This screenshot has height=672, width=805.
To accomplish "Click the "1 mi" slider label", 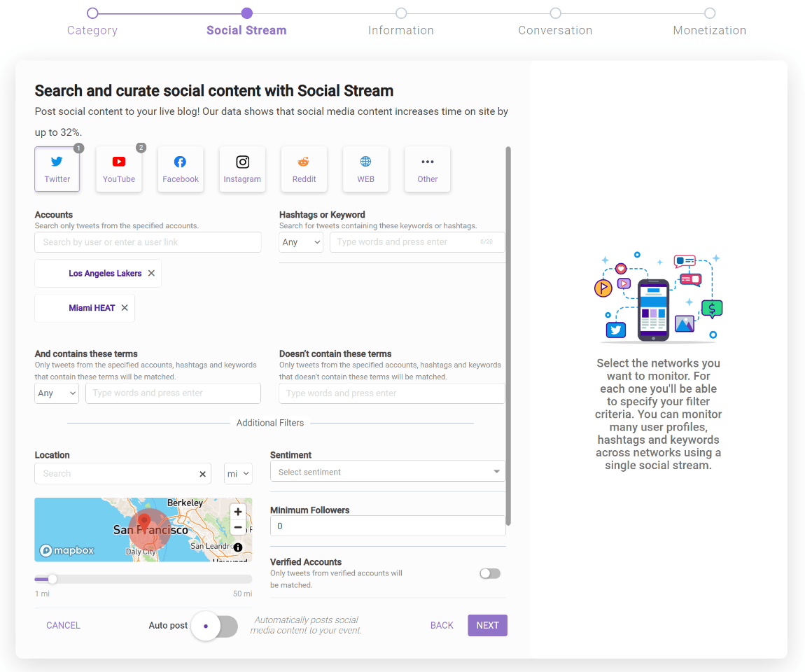I will [42, 594].
